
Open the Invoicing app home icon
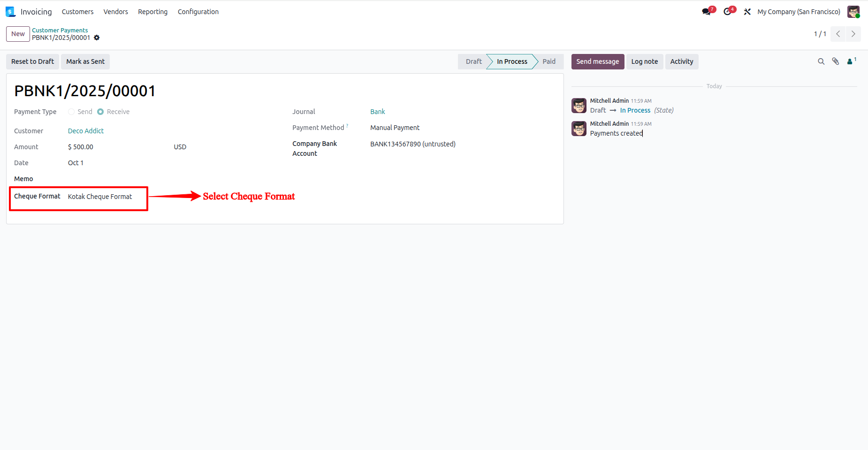[10, 12]
